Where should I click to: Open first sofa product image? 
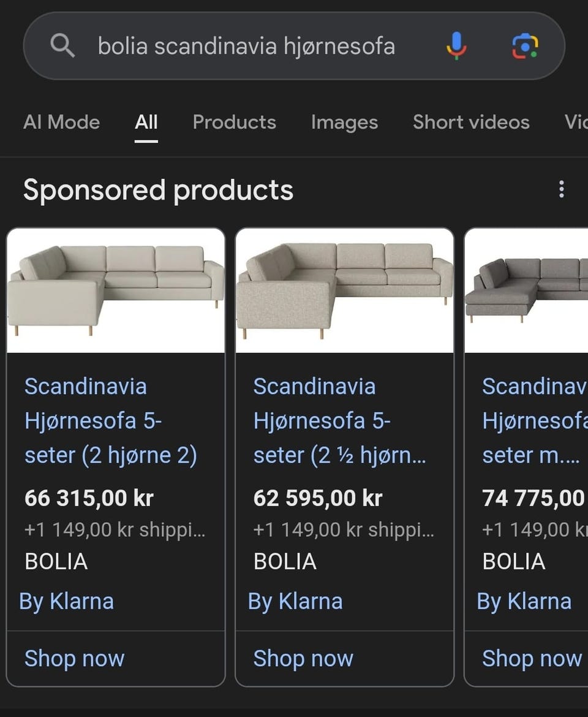(x=116, y=290)
